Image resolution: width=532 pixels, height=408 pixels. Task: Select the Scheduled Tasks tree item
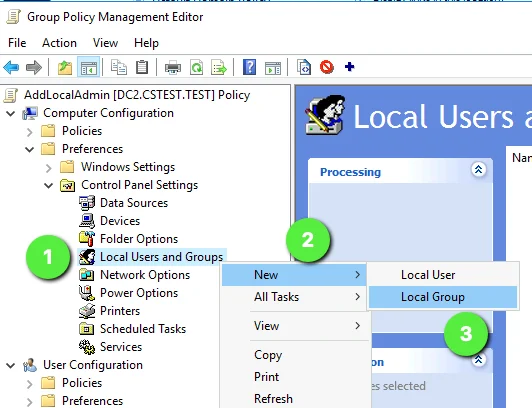click(x=133, y=329)
